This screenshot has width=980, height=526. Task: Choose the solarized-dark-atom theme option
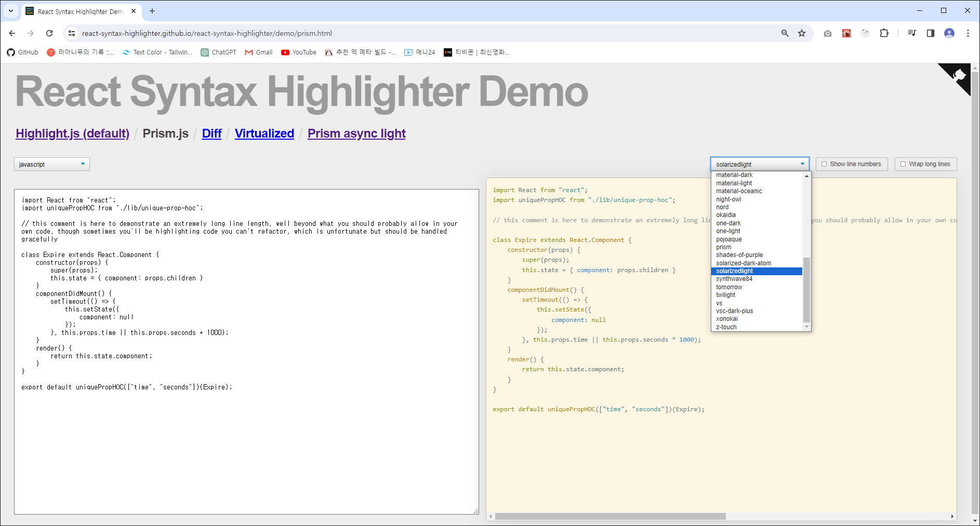pyautogui.click(x=757, y=263)
